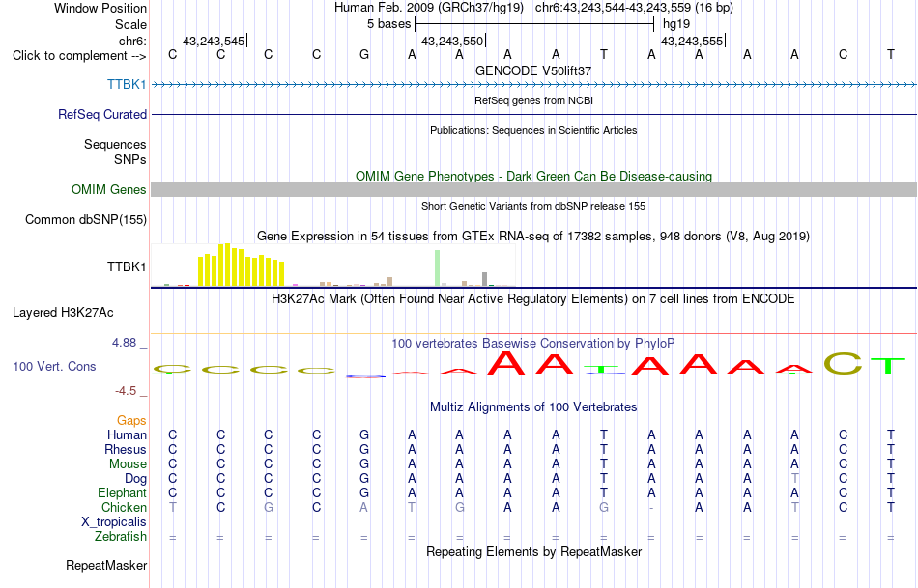Image resolution: width=918 pixels, height=588 pixels.
Task: Click the gray OMIM Genes bar
Action: [x=533, y=189]
